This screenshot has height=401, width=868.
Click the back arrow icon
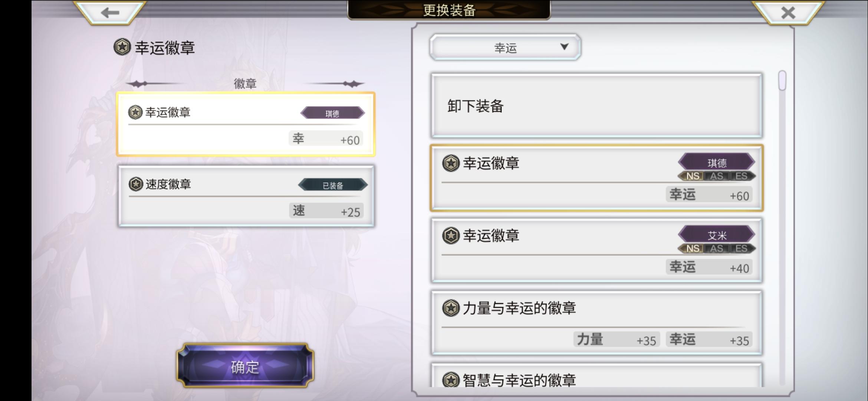coord(110,13)
